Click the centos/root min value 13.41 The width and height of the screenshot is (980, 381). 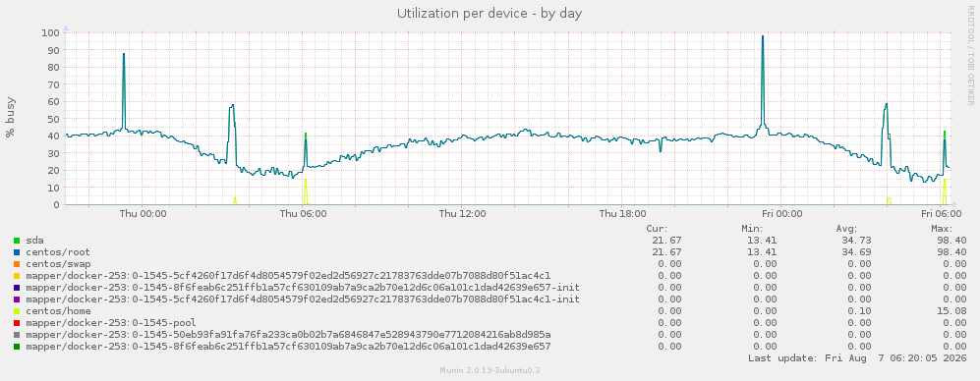pos(763,252)
